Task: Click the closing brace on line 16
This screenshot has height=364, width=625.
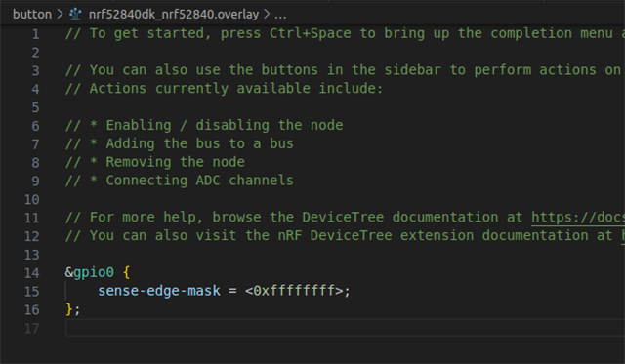Action: point(69,309)
